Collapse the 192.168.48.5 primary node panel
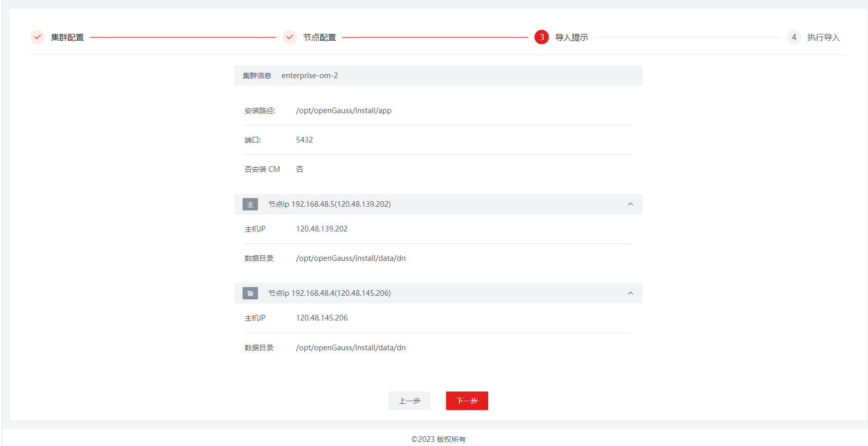Screen dimensions: 868x446 coord(630,204)
